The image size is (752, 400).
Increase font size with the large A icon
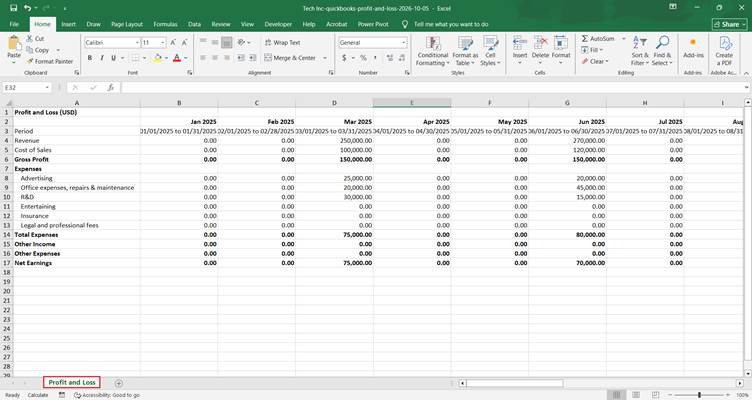[x=173, y=43]
